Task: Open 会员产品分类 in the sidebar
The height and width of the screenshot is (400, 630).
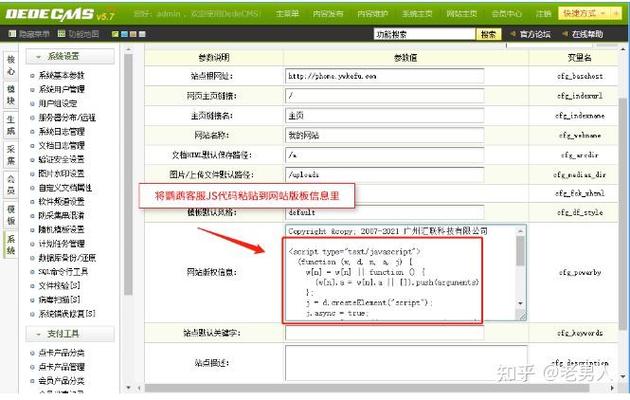Action: (61, 381)
